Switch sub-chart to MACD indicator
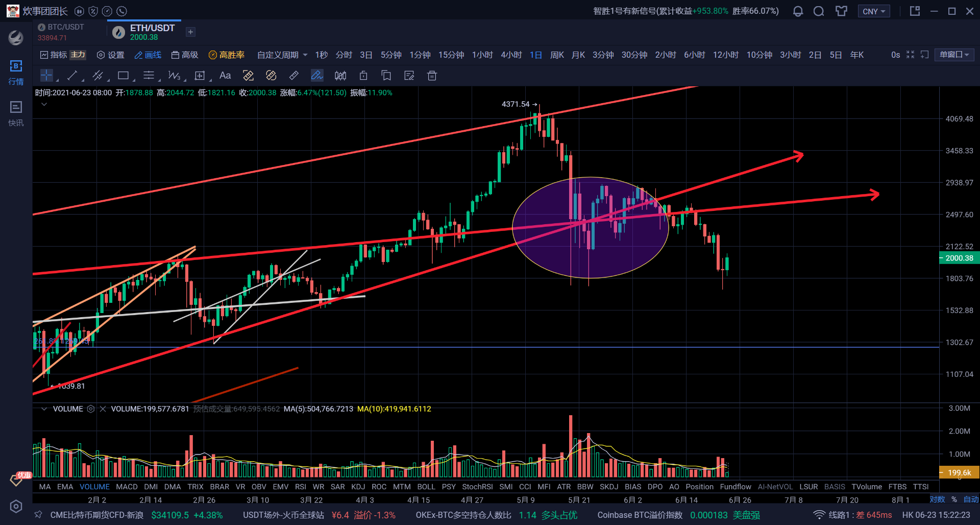Viewport: 980px width, 525px height. coord(127,487)
